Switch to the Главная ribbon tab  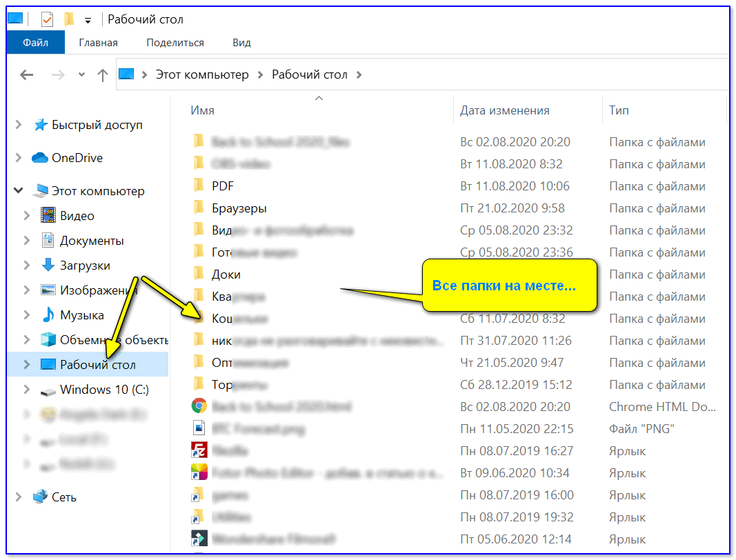(98, 43)
